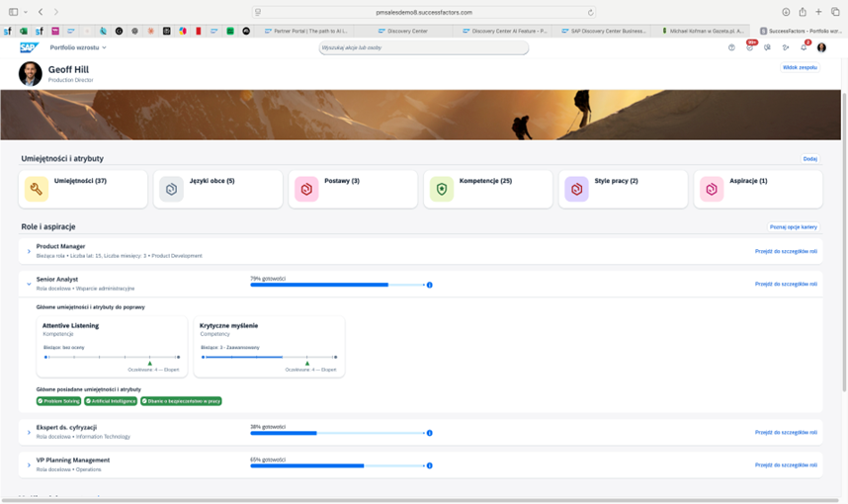The height and width of the screenshot is (504, 848).
Task: Collapse the Senior Analyst role row
Action: 29,284
